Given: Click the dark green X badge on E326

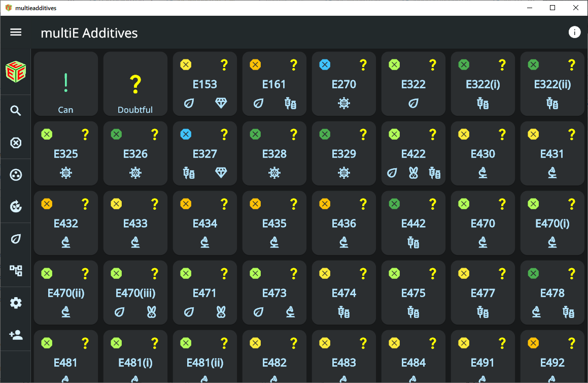Looking at the screenshot, I should pyautogui.click(x=116, y=134).
